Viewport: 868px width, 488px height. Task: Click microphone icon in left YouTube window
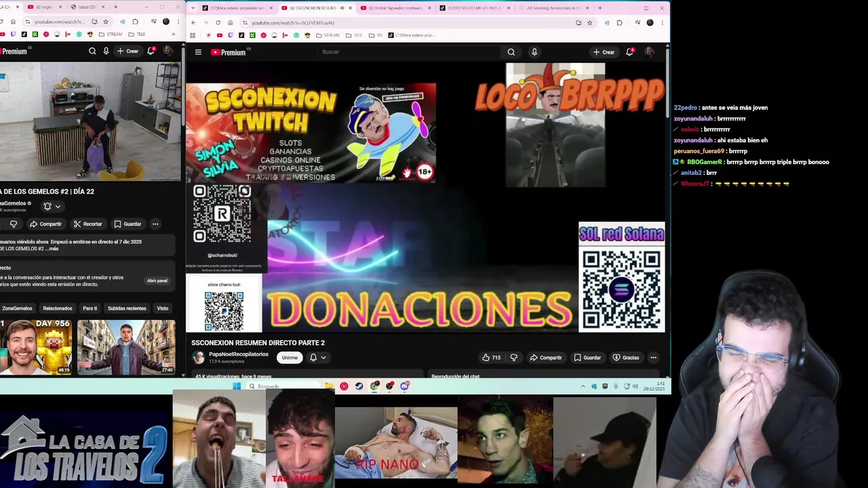tap(106, 52)
